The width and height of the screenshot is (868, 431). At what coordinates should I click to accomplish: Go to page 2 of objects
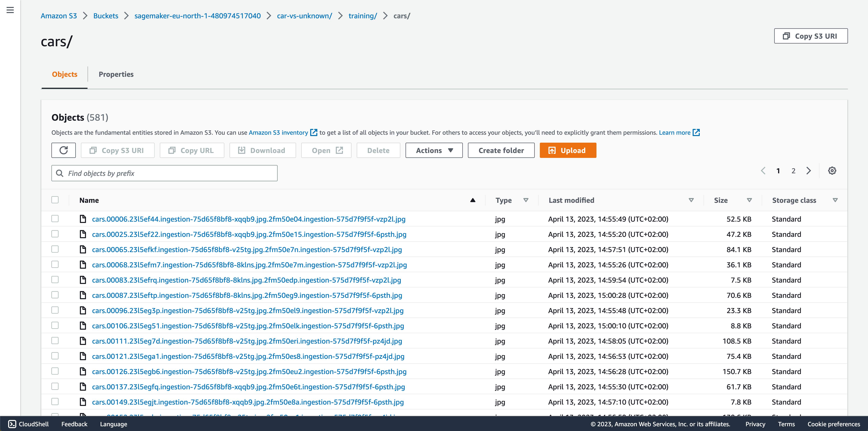[x=794, y=171]
